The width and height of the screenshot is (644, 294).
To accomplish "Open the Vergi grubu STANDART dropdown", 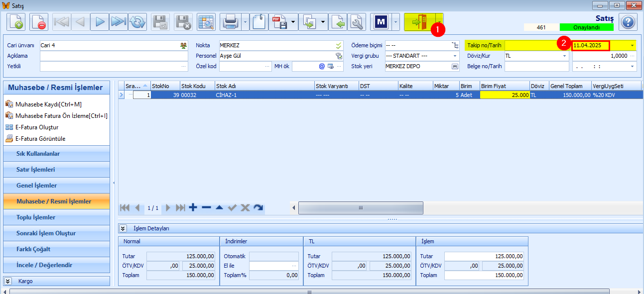I will [x=455, y=56].
